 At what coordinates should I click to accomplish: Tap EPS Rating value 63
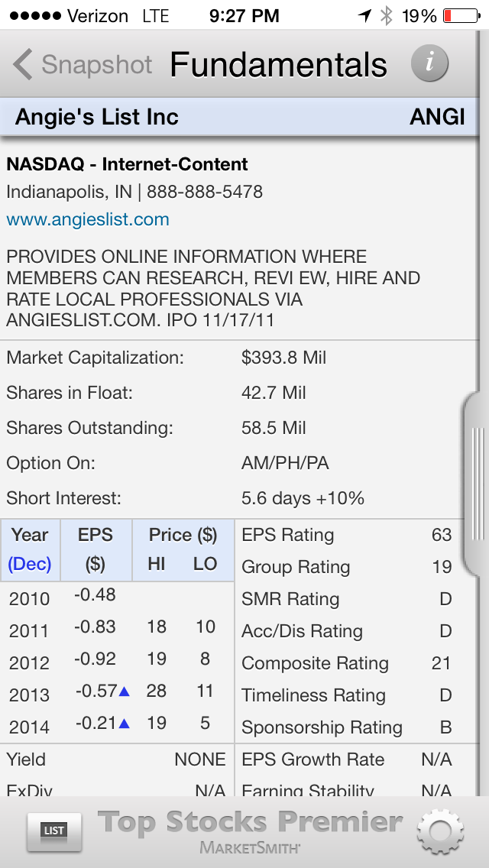(x=442, y=535)
